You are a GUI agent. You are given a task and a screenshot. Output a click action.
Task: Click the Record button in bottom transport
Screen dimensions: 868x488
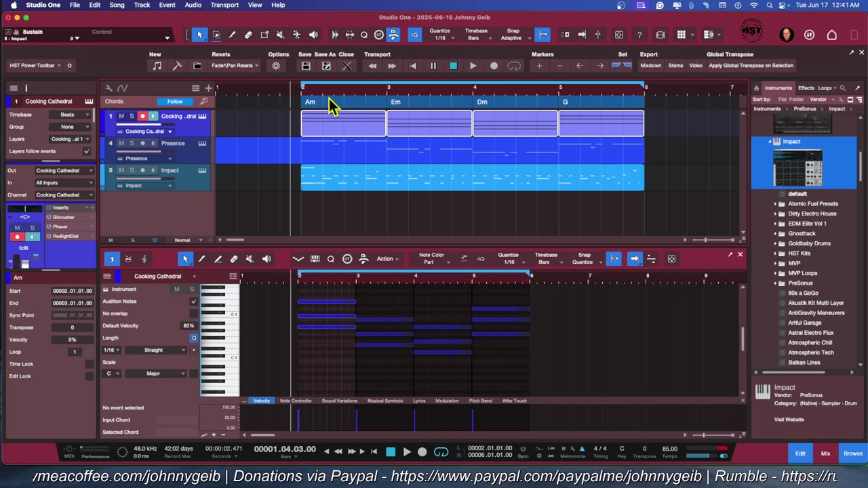pyautogui.click(x=422, y=452)
